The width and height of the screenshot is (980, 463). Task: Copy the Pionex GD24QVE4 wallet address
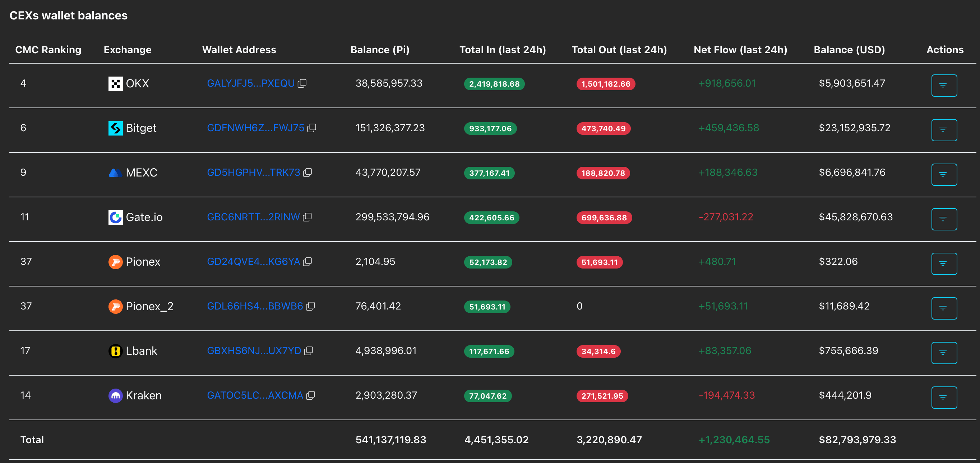point(308,262)
